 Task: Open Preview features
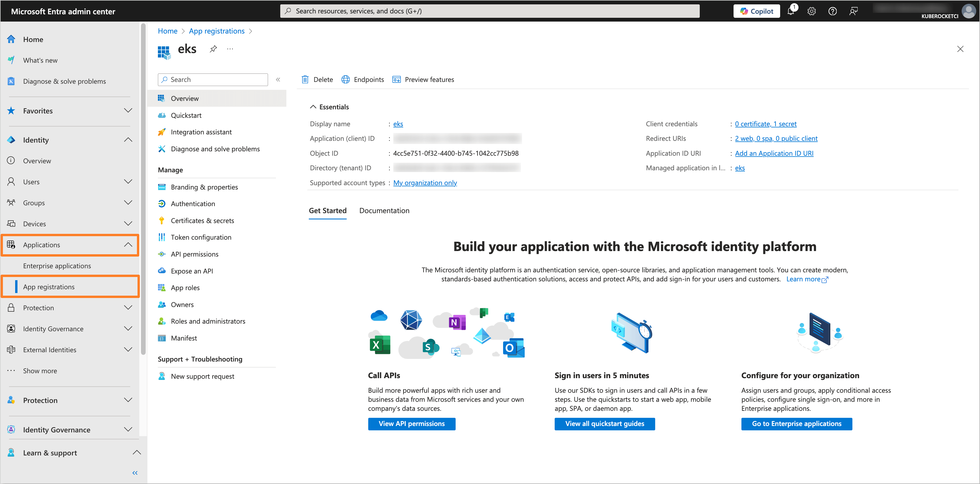pyautogui.click(x=423, y=80)
